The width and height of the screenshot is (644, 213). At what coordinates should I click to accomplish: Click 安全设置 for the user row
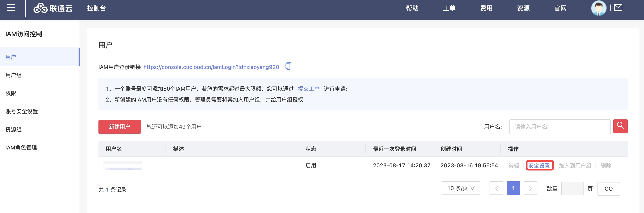tap(539, 166)
